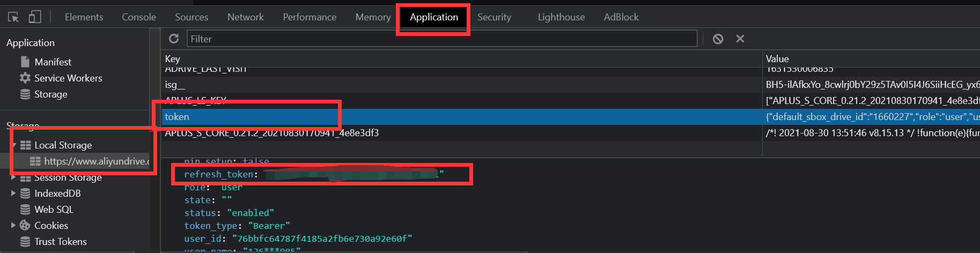The image size is (980, 253).
Task: Click the Manifest file icon
Action: coord(25,62)
